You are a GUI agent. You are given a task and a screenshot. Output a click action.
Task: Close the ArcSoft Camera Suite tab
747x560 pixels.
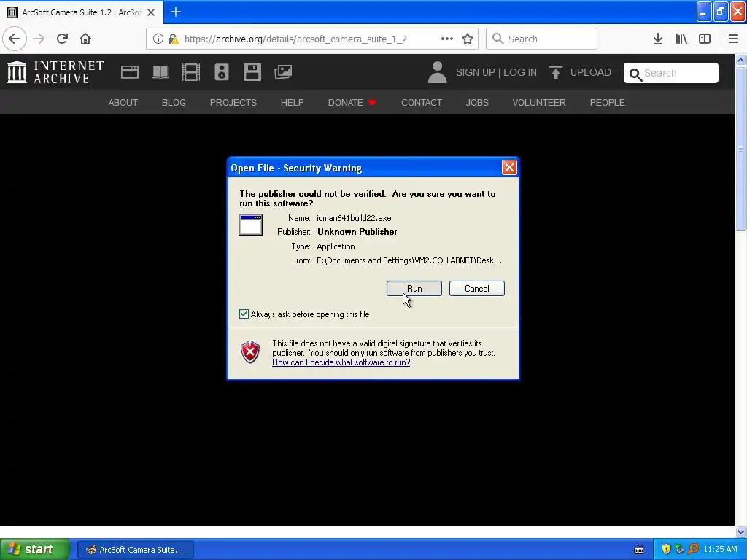point(151,12)
